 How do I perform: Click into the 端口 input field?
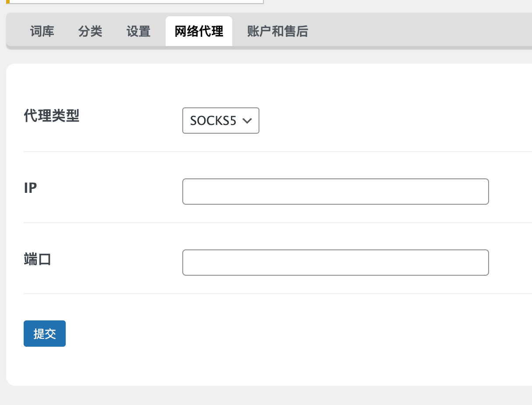335,263
